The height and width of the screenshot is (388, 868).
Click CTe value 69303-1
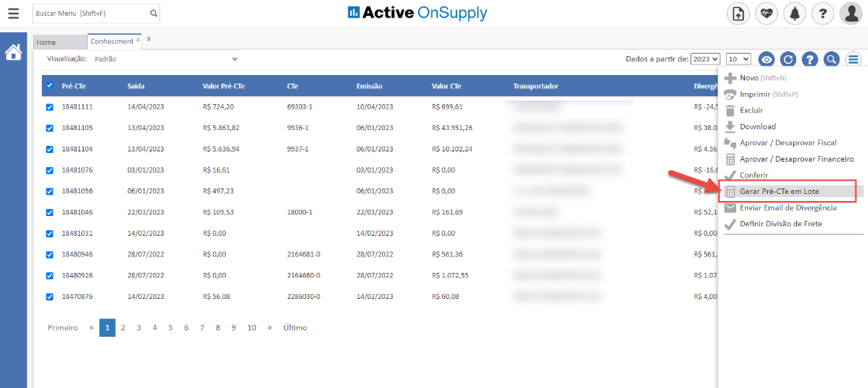[300, 106]
